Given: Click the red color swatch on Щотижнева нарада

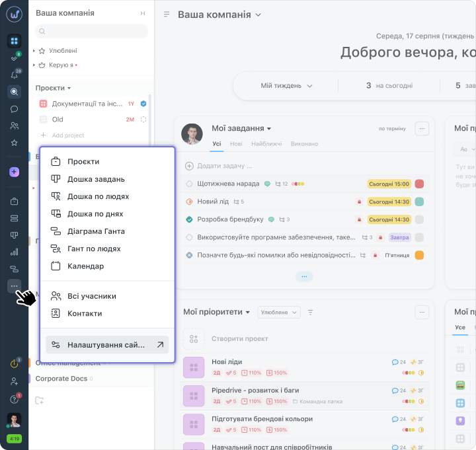Looking at the screenshot, I should (419, 184).
